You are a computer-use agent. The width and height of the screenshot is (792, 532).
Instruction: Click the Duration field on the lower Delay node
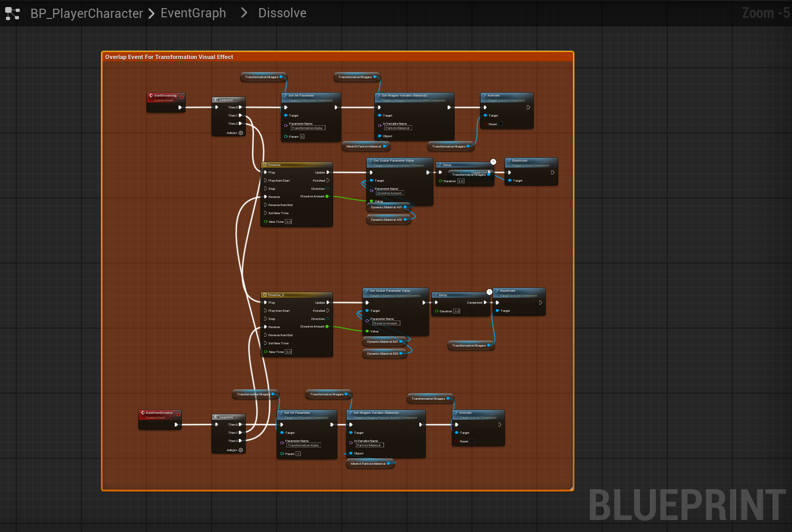456,311
